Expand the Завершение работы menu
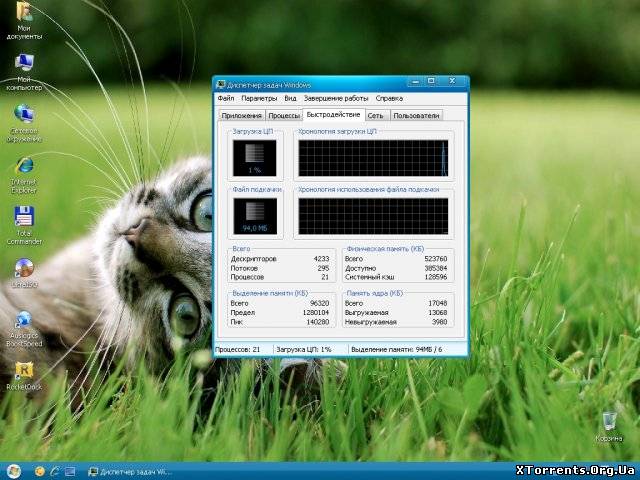Image resolution: width=640 pixels, height=480 pixels. click(336, 99)
